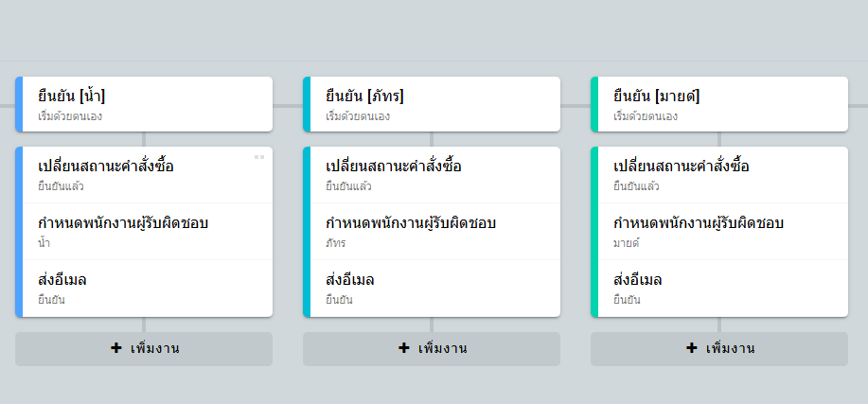The width and height of the screenshot is (868, 404).
Task: Click the cyan color stripe on ยืนยัน [ภัทร] card
Action: tap(306, 104)
